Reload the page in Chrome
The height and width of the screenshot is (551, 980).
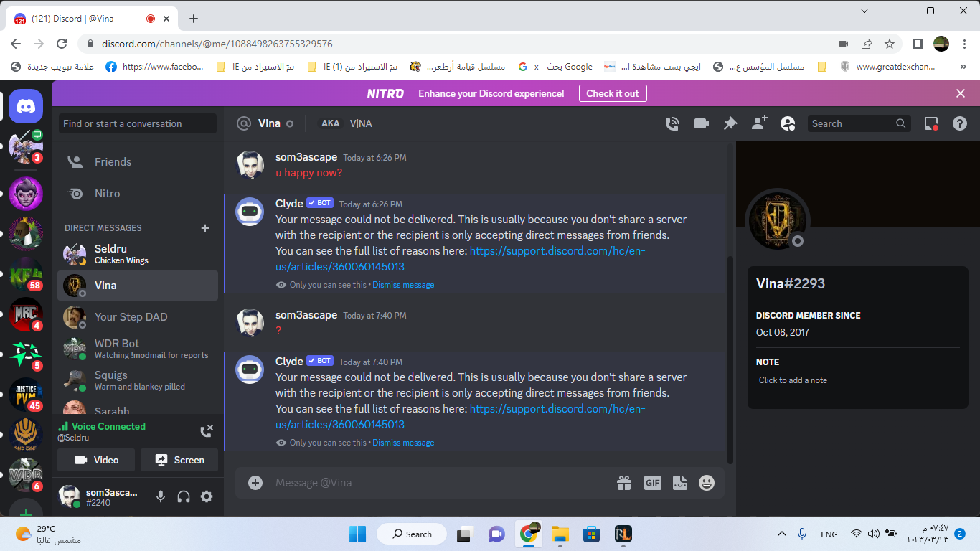62,44
